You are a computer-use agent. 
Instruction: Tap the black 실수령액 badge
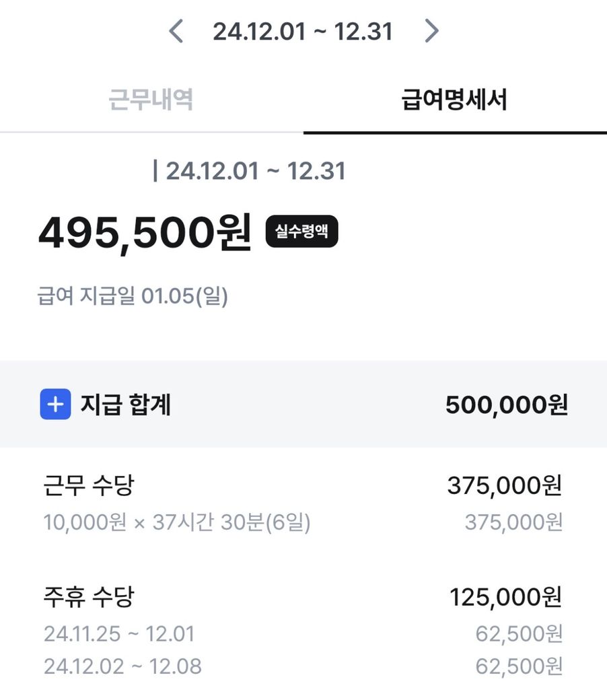coord(301,232)
